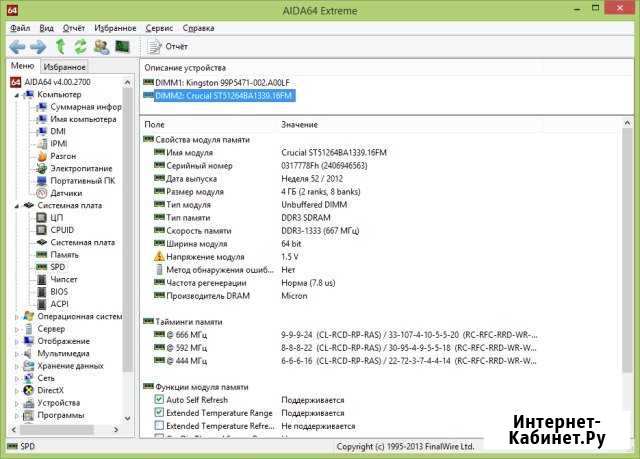Toggle Extended Temperature Range checkbox

[160, 412]
